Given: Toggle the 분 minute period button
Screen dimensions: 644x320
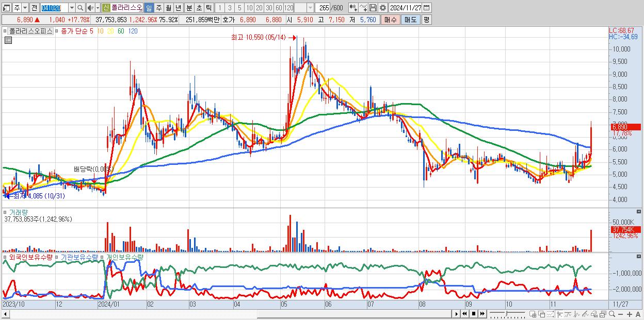Looking at the screenshot, I should click(189, 8).
